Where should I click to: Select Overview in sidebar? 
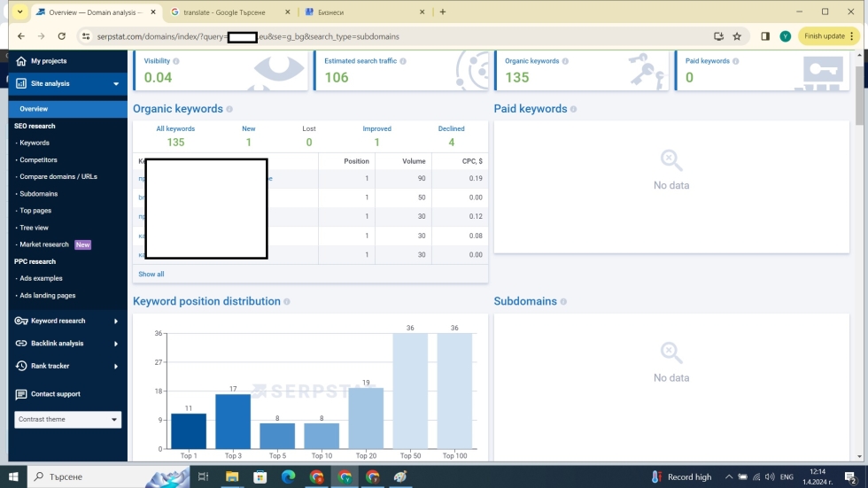coord(67,109)
